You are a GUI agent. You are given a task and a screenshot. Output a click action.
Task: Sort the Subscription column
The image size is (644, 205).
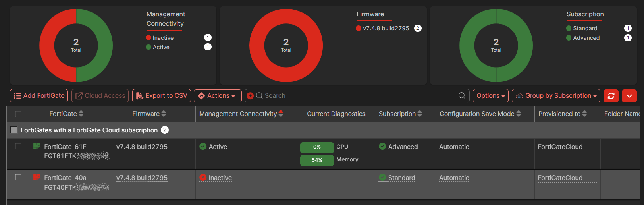tap(420, 114)
